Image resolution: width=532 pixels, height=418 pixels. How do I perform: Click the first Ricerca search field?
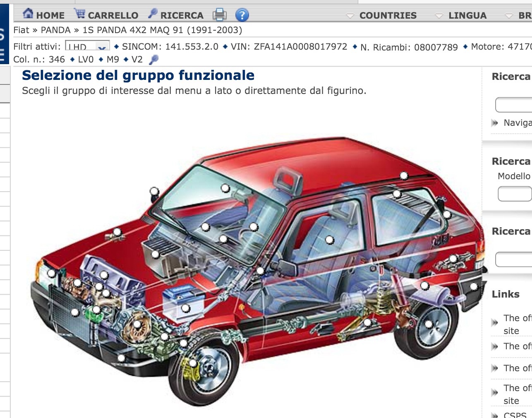pos(513,105)
